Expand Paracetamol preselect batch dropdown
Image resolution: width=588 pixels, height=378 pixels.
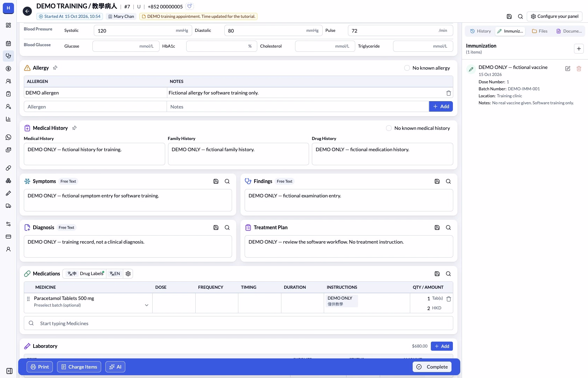tap(147, 305)
